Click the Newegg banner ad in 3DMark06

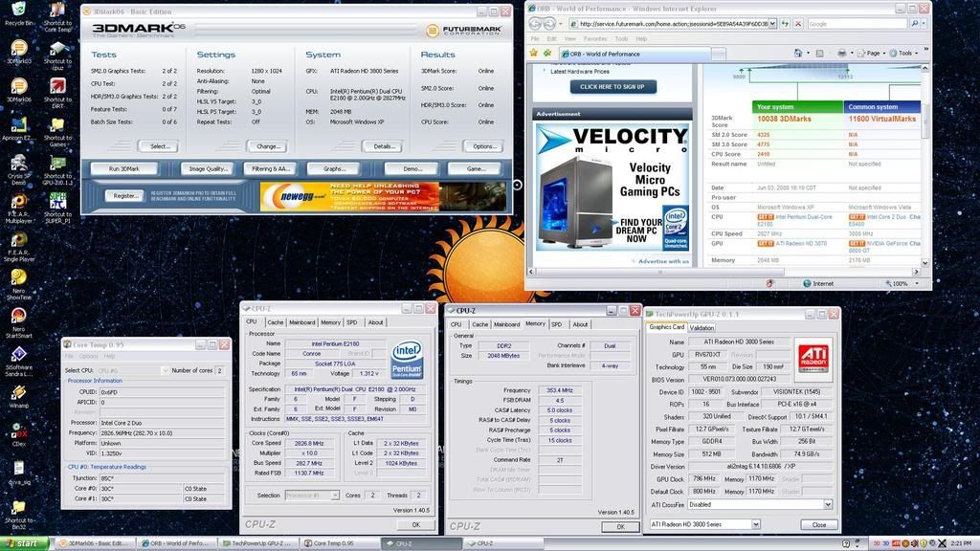pyautogui.click(x=383, y=197)
